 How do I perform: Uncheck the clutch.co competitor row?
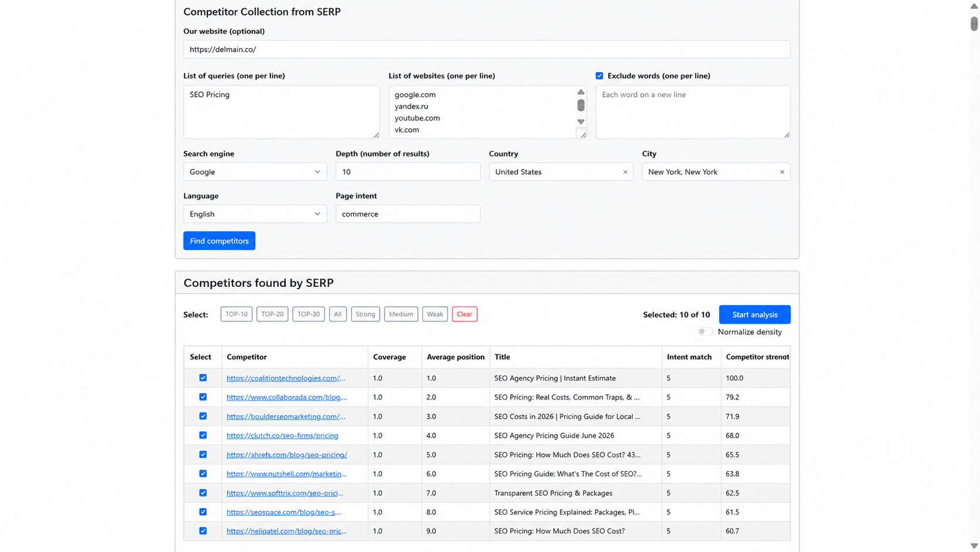203,435
